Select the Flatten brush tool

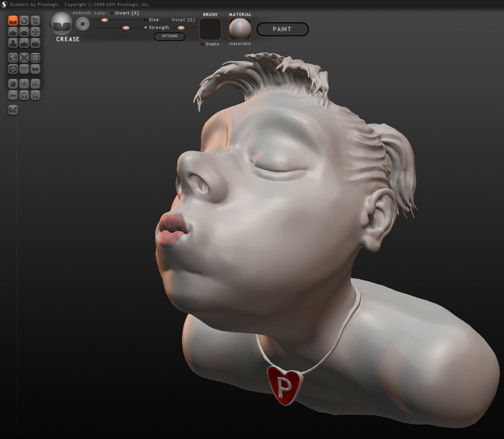point(24,32)
